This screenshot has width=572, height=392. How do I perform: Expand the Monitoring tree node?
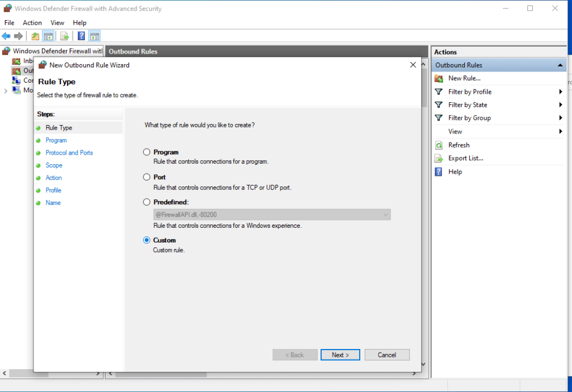(6, 90)
